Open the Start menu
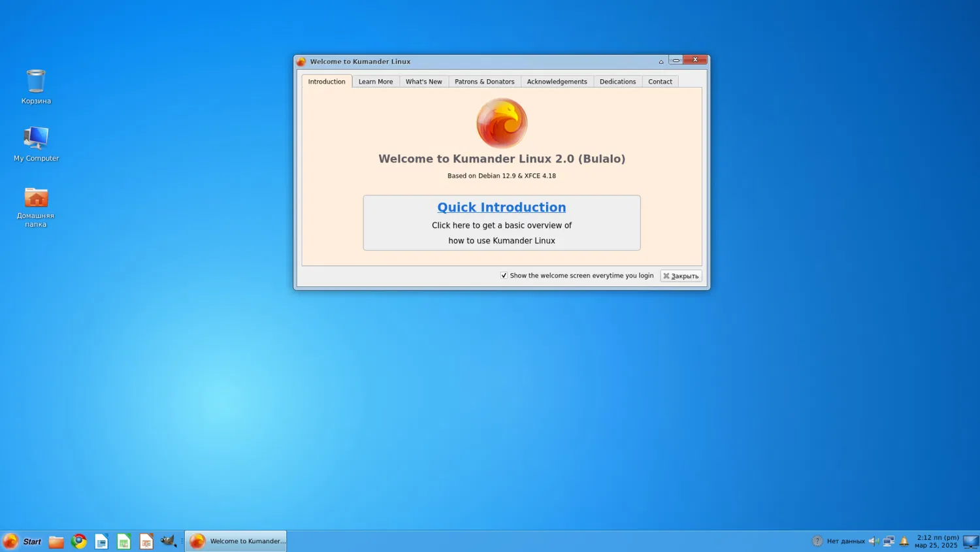Image resolution: width=980 pixels, height=552 pixels. [22, 541]
